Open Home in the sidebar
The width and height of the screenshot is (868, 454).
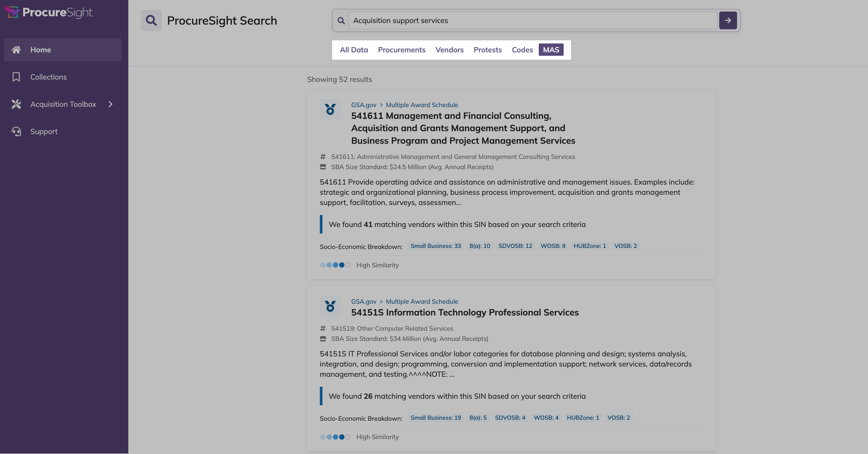pyautogui.click(x=63, y=50)
